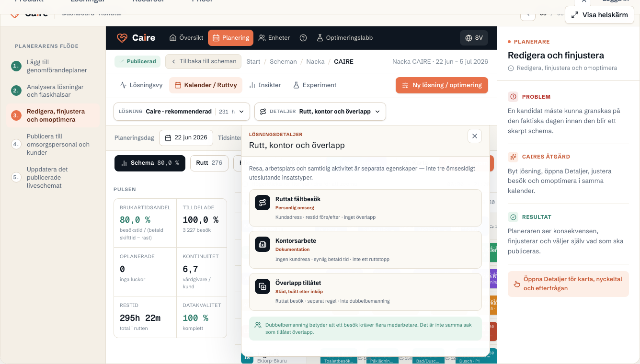Viewport: 640px width, 364px height.
Task: Collapse the Detaljer Rutt, kontor och överlapp dropdown
Action: (x=320, y=112)
